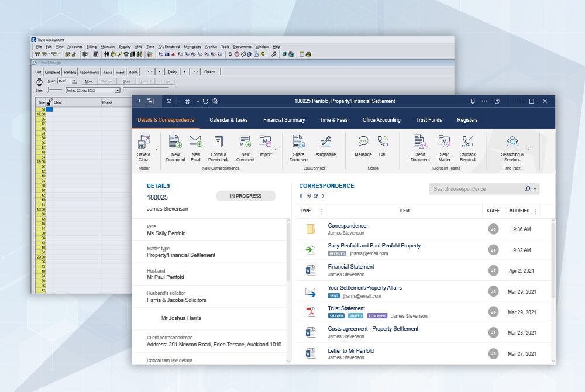Image resolution: width=585 pixels, height=392 pixels.
Task: Open the help question mark icon
Action: [497, 101]
